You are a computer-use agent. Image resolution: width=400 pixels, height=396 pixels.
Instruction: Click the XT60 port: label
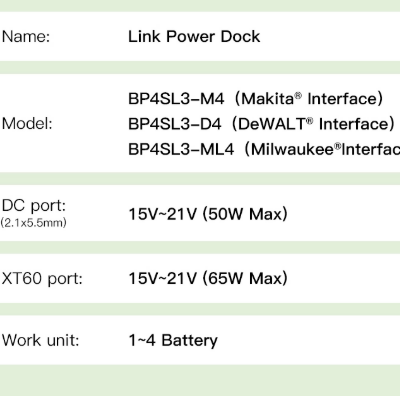[x=42, y=278]
